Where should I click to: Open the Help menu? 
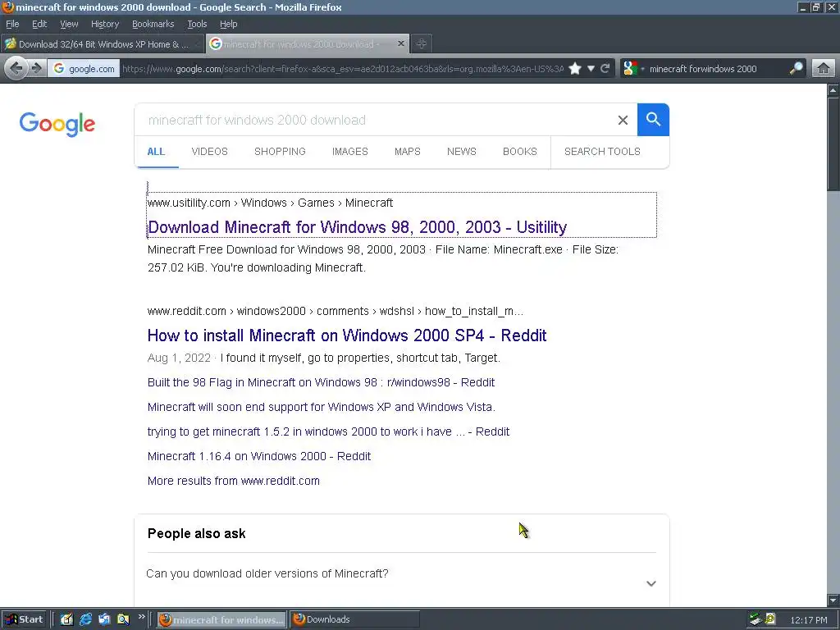click(228, 24)
